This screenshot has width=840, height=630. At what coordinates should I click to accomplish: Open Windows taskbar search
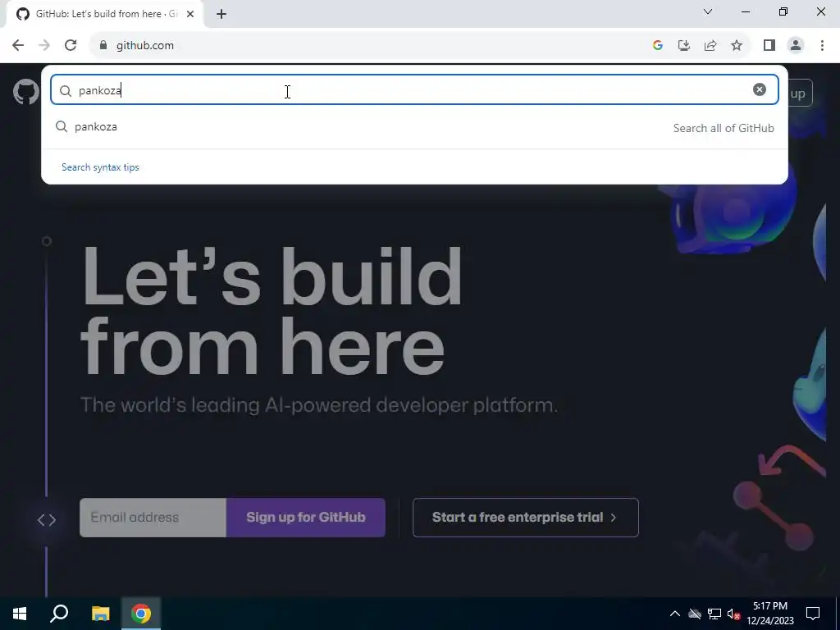click(59, 614)
